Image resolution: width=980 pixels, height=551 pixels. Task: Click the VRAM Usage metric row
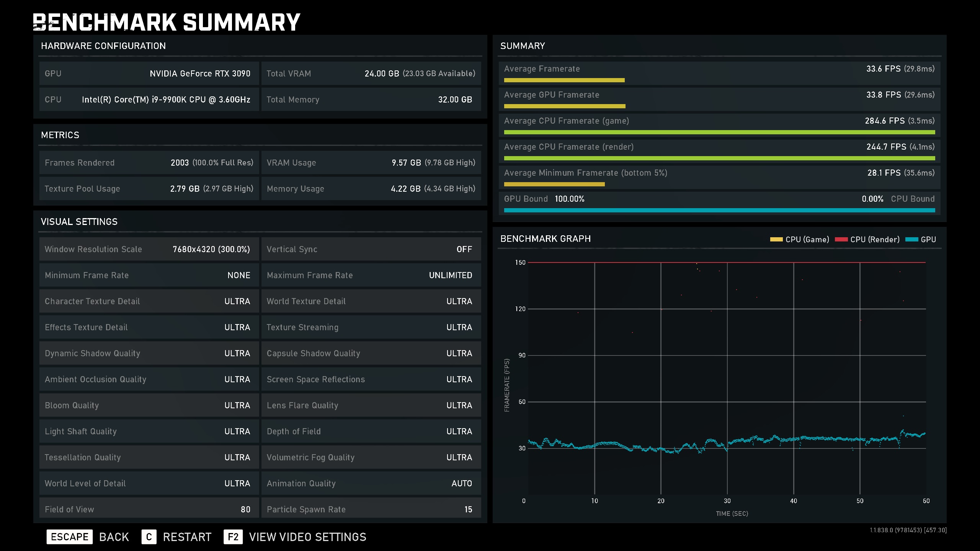[x=371, y=163]
